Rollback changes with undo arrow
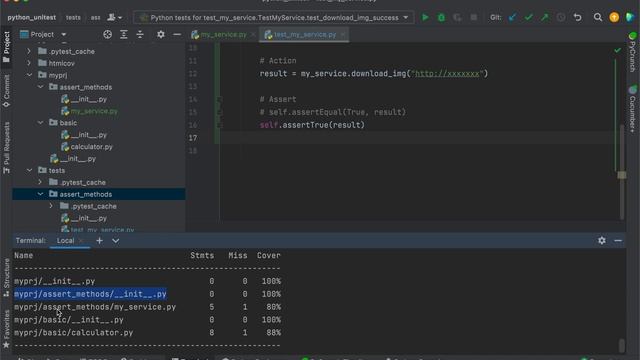 point(578,18)
